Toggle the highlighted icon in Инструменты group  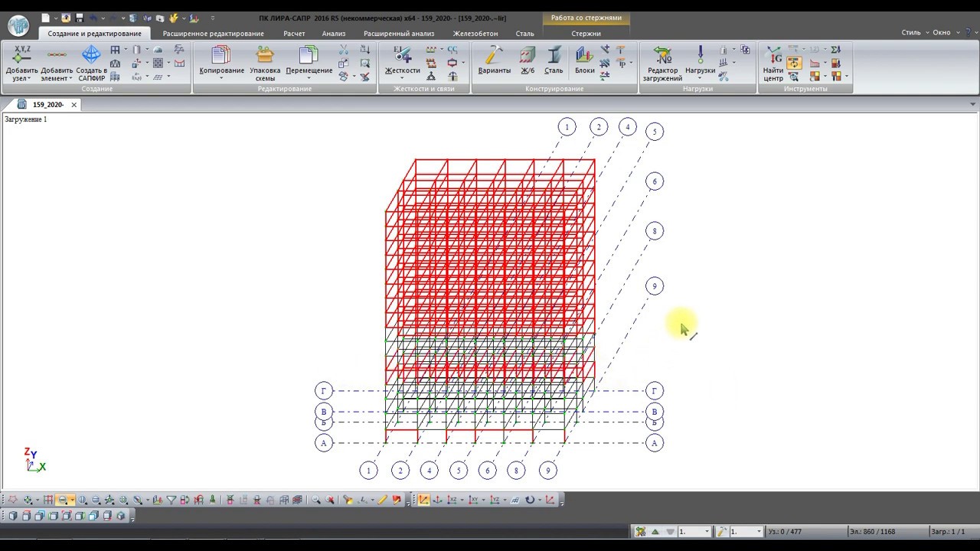click(x=794, y=64)
